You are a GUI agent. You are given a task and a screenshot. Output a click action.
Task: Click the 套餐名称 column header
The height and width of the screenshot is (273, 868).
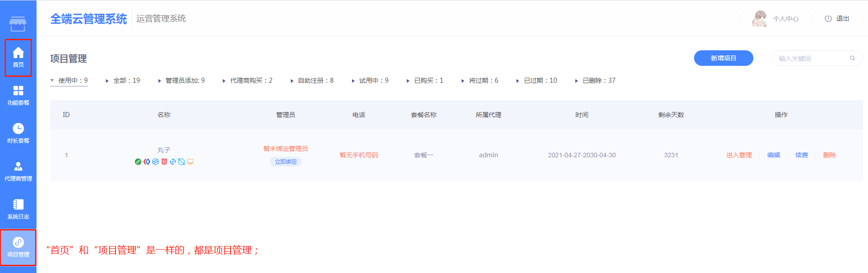pos(424,115)
